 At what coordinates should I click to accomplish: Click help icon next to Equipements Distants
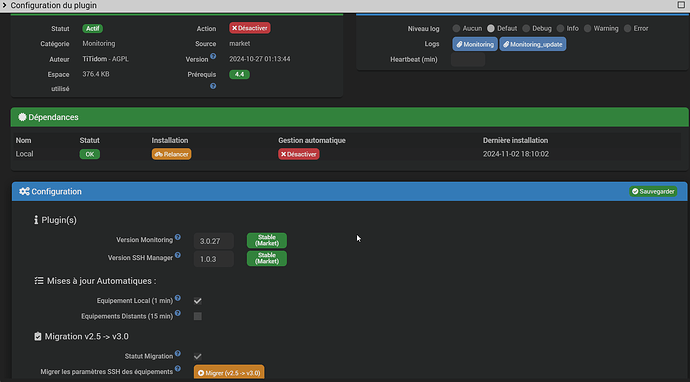[178, 313]
